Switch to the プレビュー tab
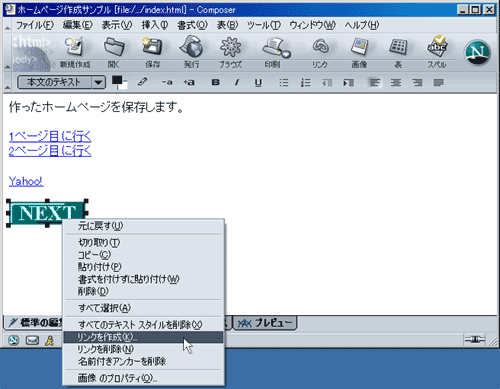This screenshot has height=389, width=500. 265,323
